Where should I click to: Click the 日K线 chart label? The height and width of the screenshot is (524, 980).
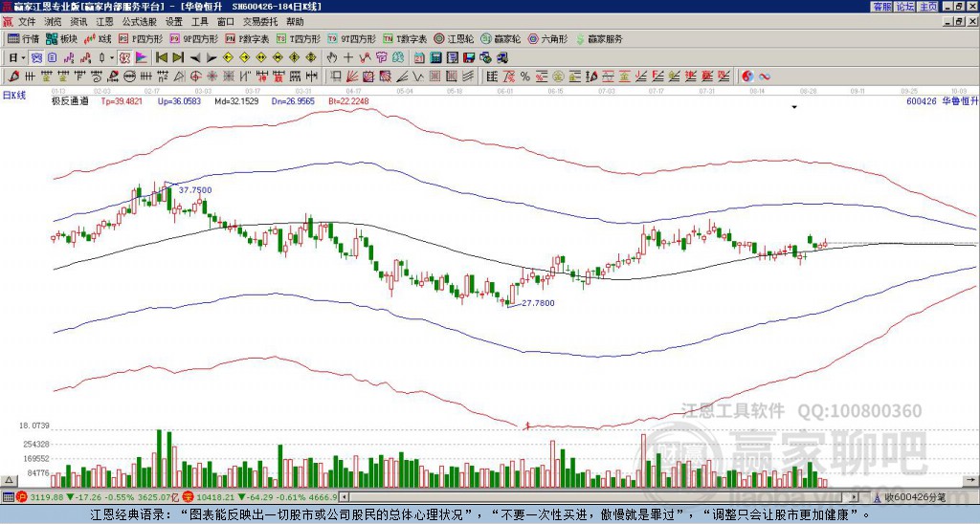coord(14,96)
